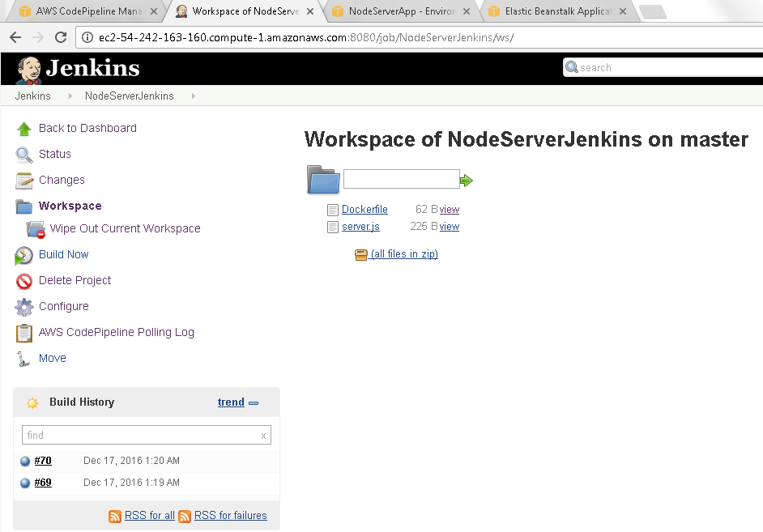Click the Status magnifying glass icon
Screen dimensions: 763x532
(23, 155)
